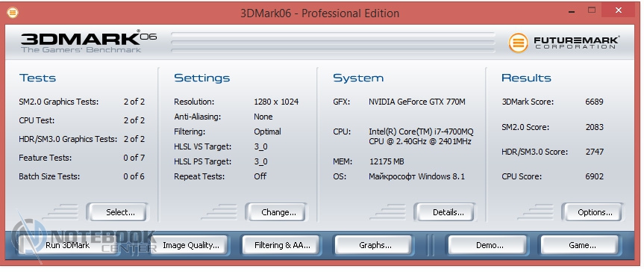Image resolution: width=644 pixels, height=272 pixels.
Task: Click the Filtering value Optimal
Action: (x=267, y=132)
